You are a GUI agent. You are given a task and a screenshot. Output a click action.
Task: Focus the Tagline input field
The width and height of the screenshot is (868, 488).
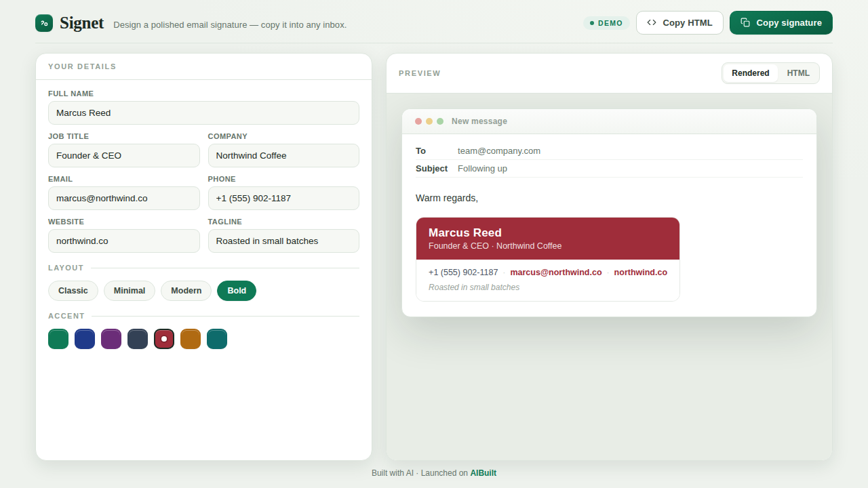(283, 241)
